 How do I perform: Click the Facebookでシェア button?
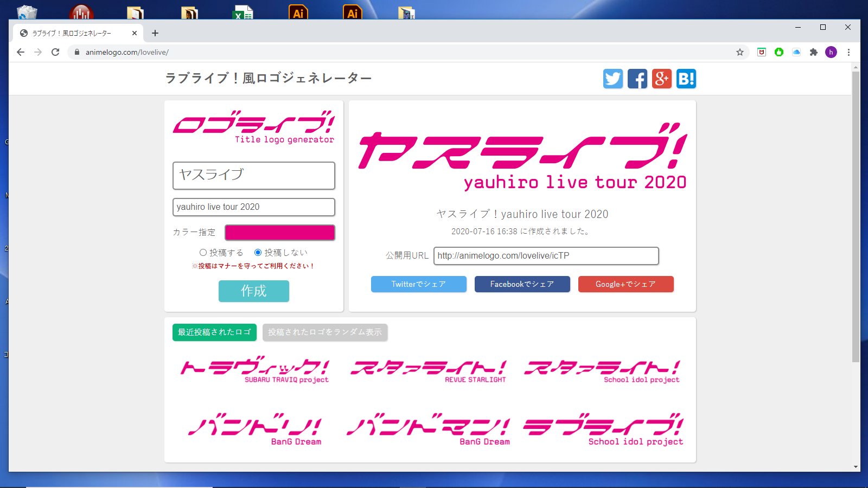click(522, 284)
